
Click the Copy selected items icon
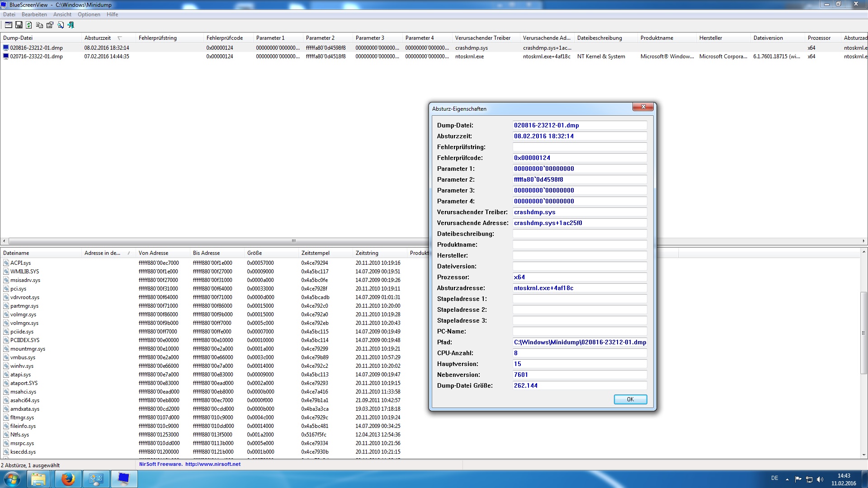pos(40,25)
